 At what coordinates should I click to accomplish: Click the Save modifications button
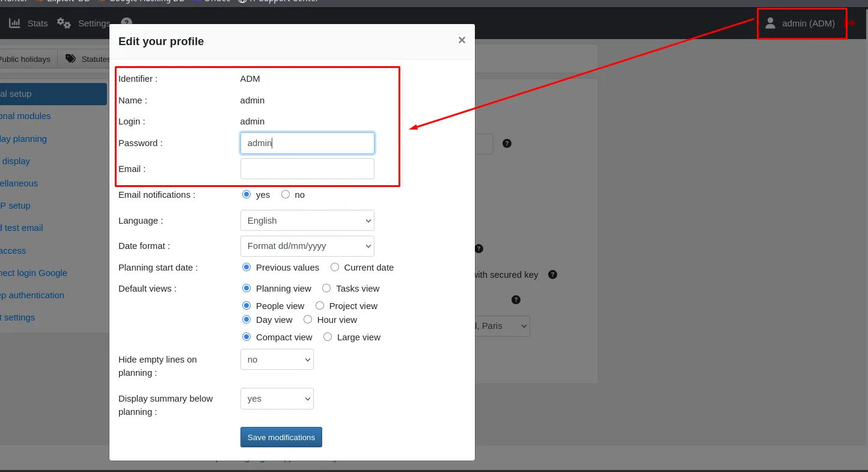(281, 437)
